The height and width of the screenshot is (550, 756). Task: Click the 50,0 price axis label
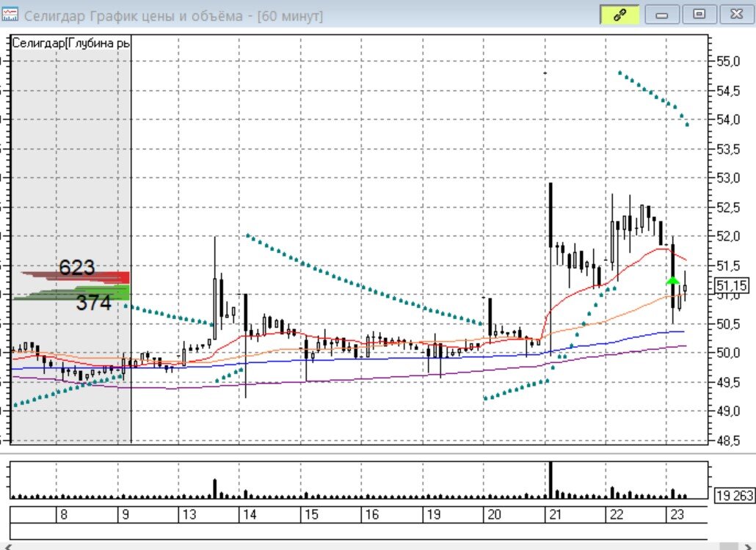click(x=728, y=353)
